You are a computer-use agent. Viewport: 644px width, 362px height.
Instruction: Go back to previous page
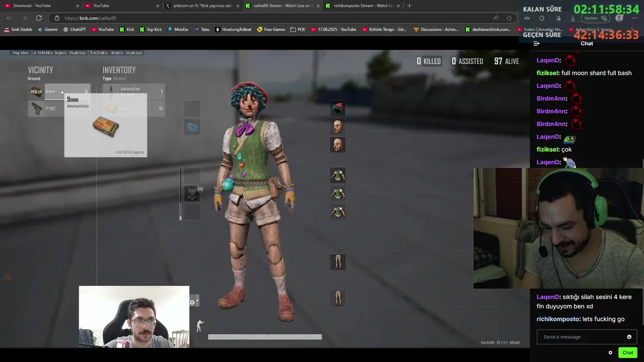[9, 18]
